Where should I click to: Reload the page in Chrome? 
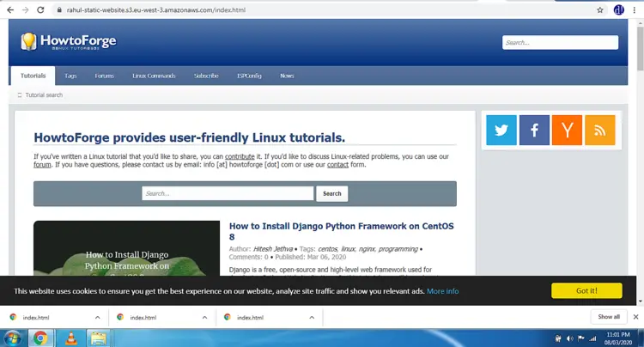click(x=39, y=9)
